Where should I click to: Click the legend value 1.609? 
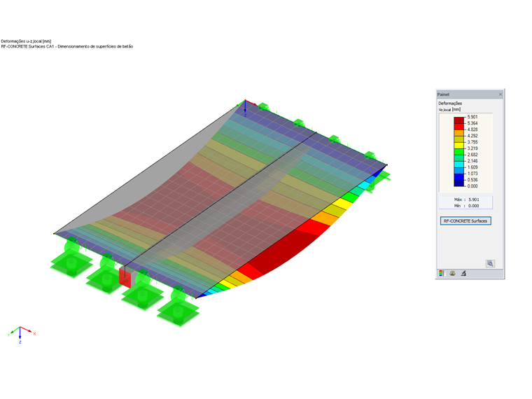(472, 167)
